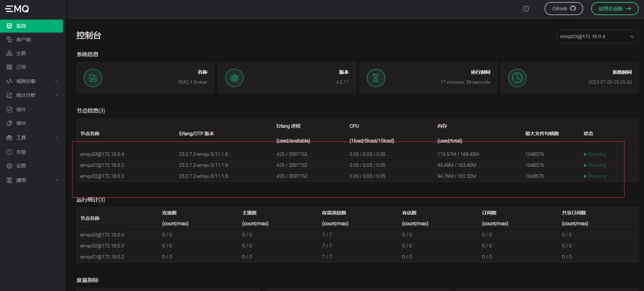Click the 度量指标 section heading

[87, 280]
